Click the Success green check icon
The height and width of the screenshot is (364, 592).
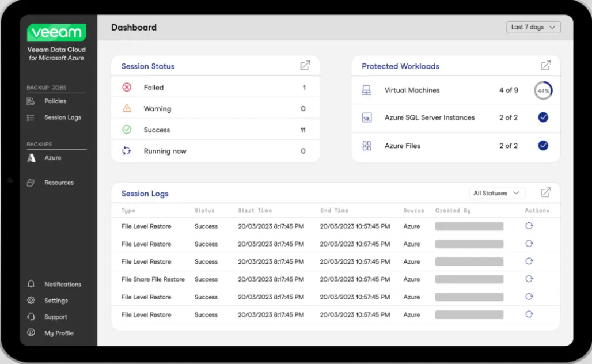pyautogui.click(x=127, y=130)
